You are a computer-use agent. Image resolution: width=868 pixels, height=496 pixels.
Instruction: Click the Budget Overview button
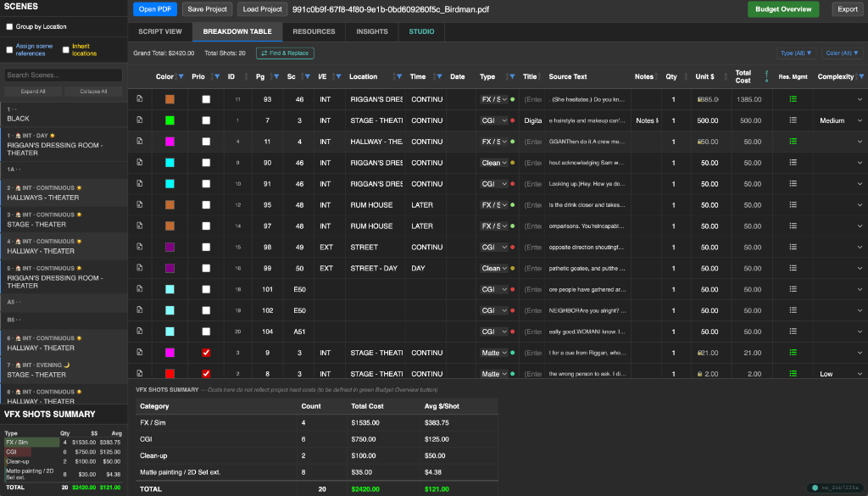pyautogui.click(x=783, y=9)
